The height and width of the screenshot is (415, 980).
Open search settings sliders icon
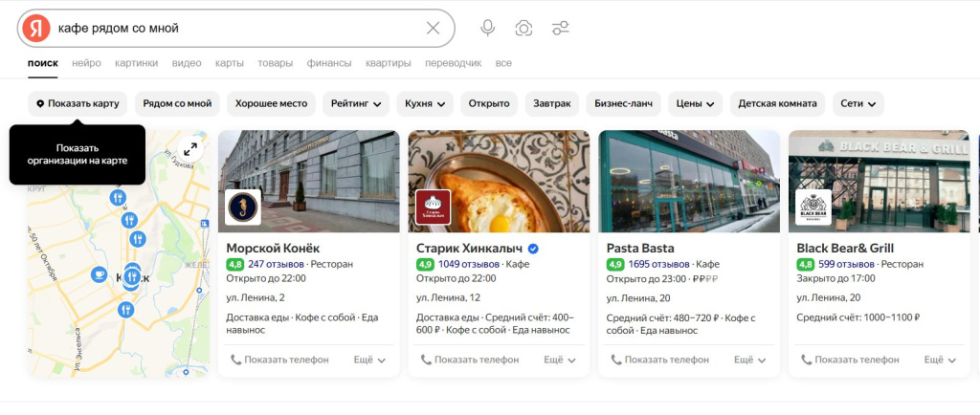[x=560, y=28]
